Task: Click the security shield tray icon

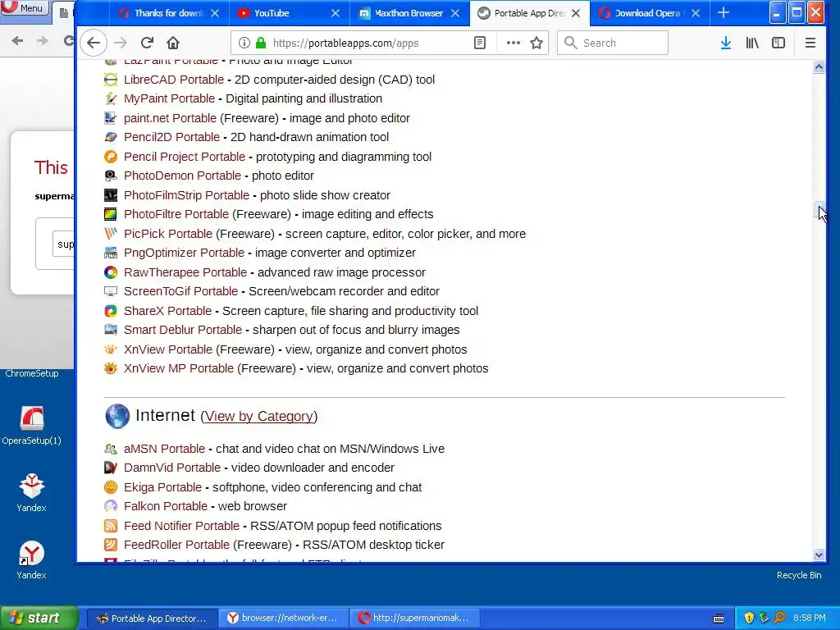Action: 749,619
